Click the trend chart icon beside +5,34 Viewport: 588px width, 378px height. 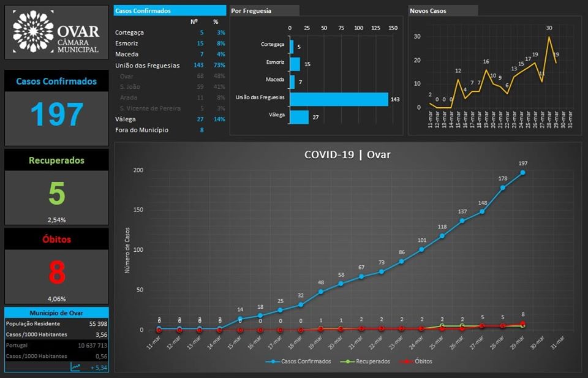(x=76, y=367)
